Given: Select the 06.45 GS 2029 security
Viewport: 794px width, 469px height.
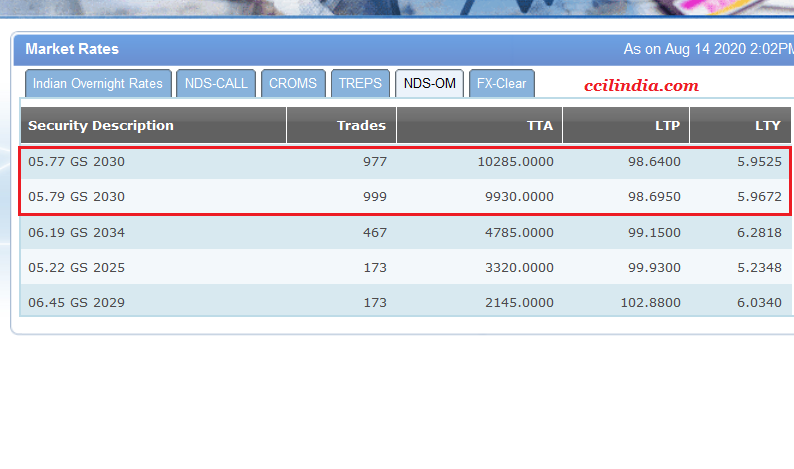Looking at the screenshot, I should (x=76, y=302).
